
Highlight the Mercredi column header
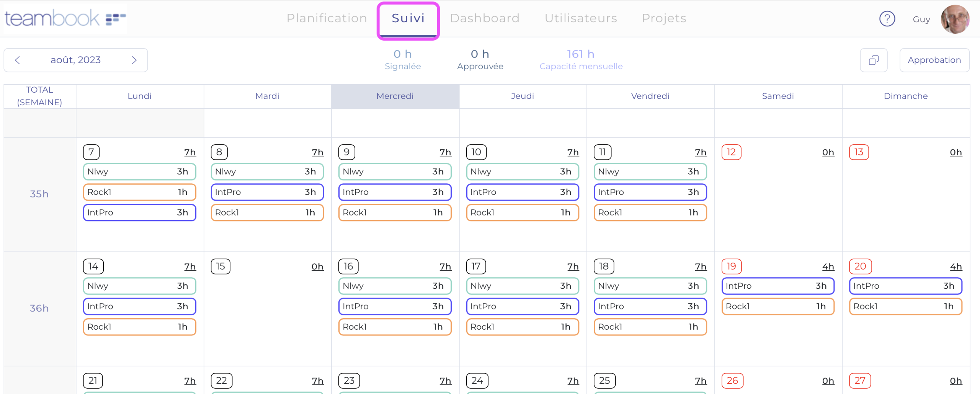pyautogui.click(x=395, y=96)
